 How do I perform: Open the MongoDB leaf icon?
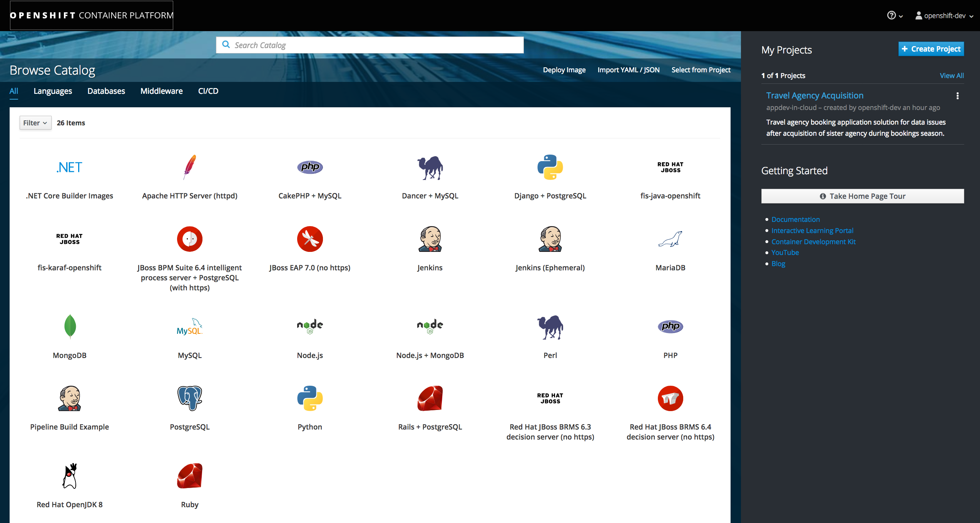(70, 326)
